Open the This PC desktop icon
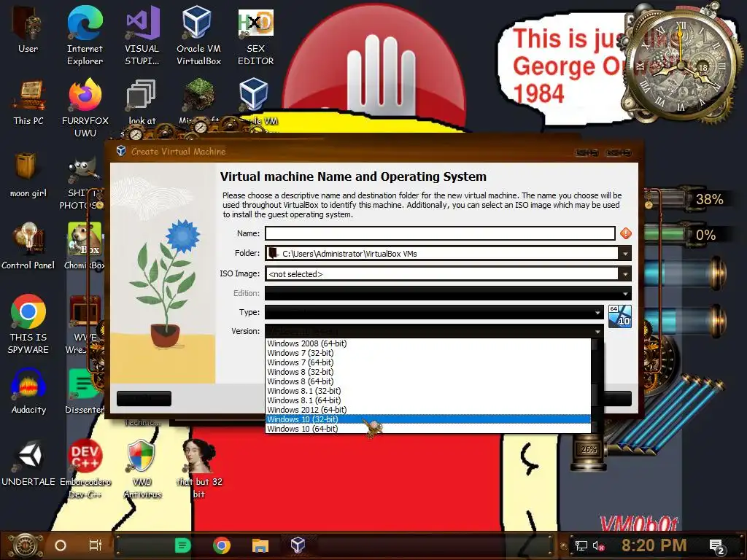This screenshot has width=747, height=560. tap(28, 102)
